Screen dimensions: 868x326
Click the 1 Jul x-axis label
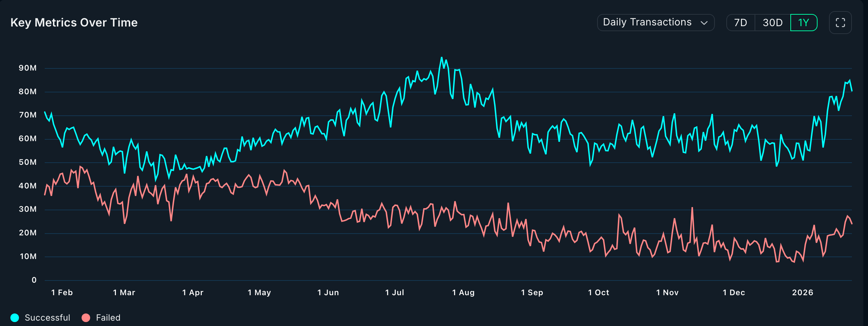(395, 293)
